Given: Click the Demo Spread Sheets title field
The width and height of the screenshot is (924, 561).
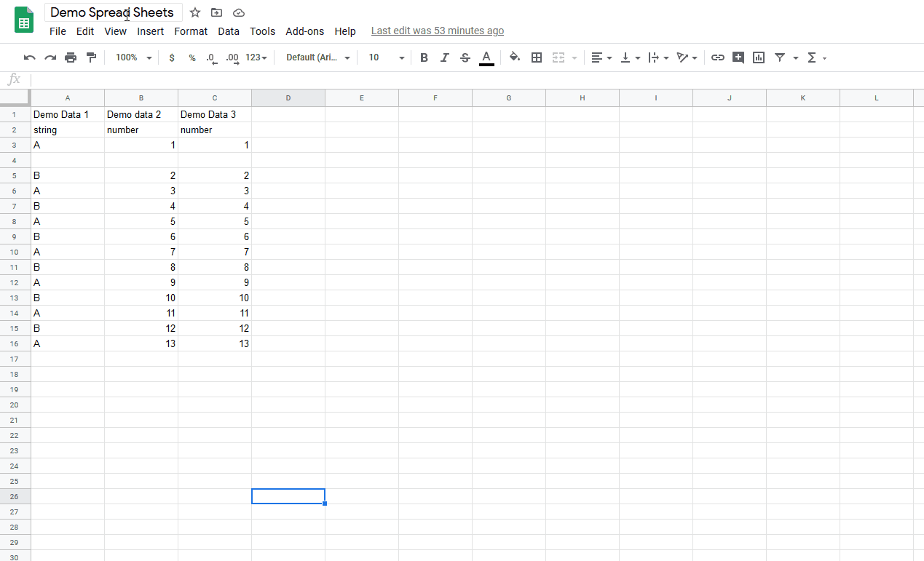Looking at the screenshot, I should click(x=113, y=12).
